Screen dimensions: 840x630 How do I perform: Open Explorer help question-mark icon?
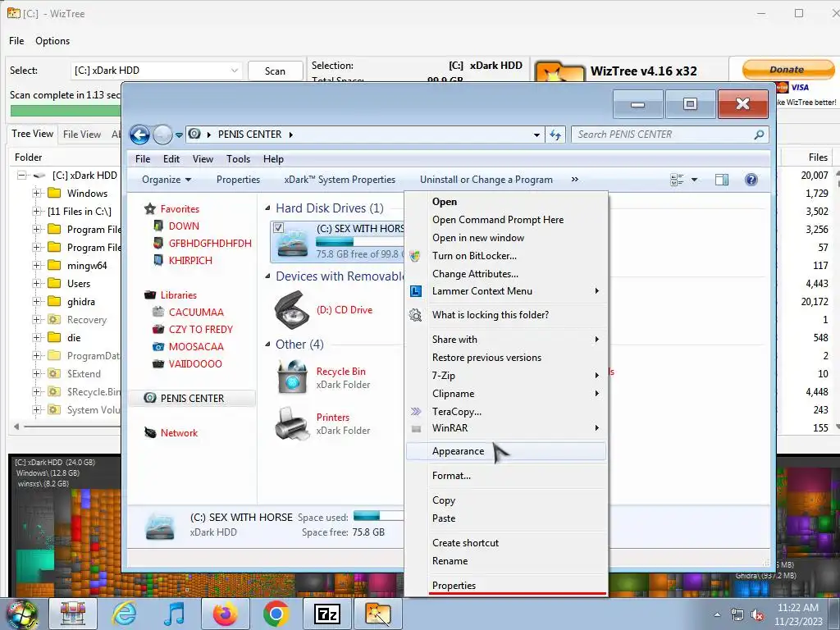[x=751, y=180]
